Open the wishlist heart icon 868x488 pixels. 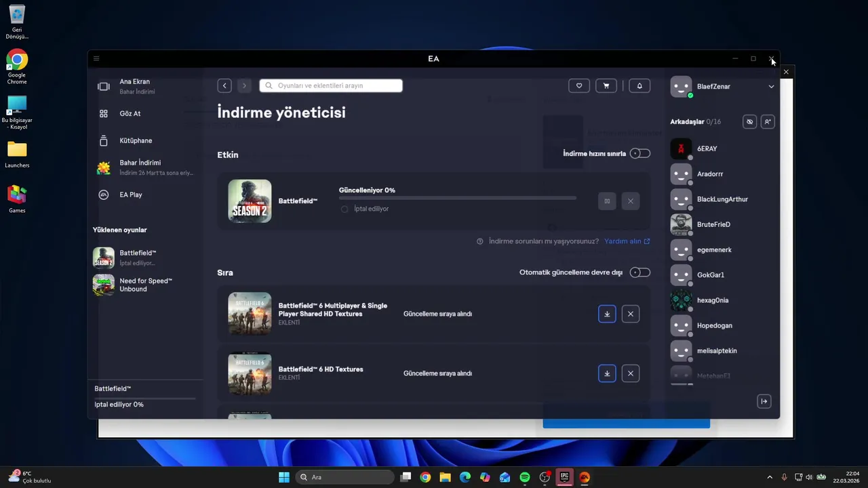pyautogui.click(x=578, y=85)
